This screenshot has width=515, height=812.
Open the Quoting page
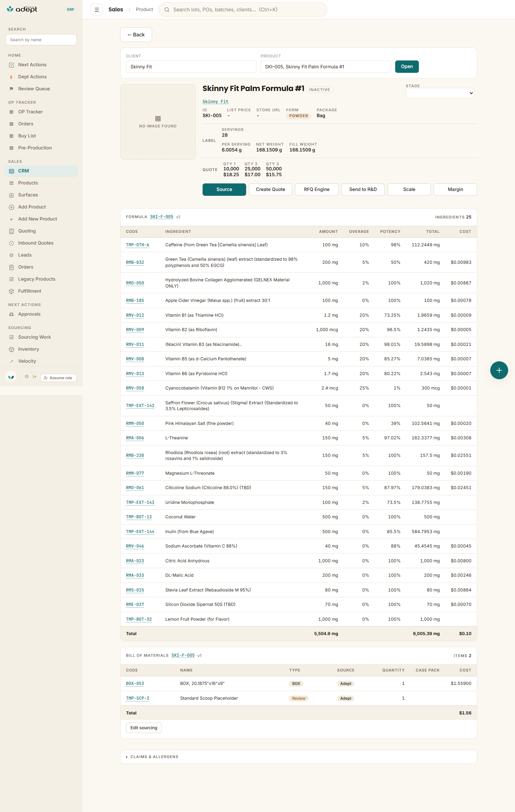[x=27, y=231]
